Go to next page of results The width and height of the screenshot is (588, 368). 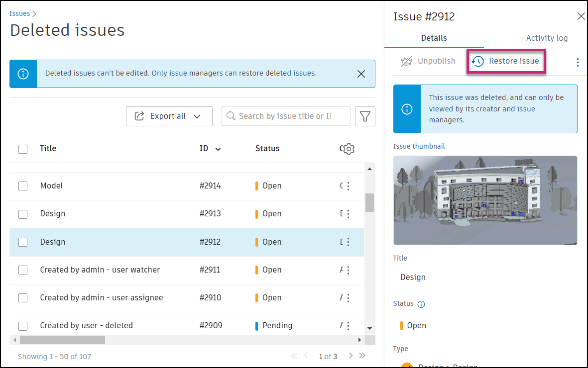click(351, 356)
